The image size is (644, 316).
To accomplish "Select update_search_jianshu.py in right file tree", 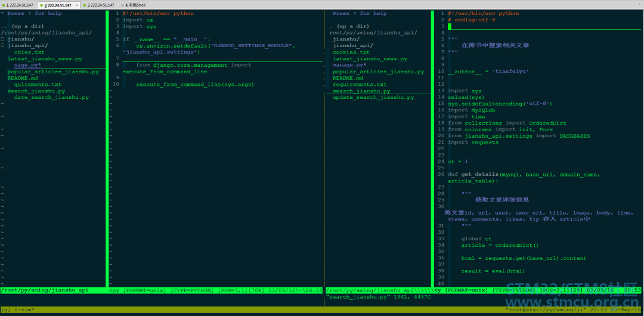I will (373, 98).
